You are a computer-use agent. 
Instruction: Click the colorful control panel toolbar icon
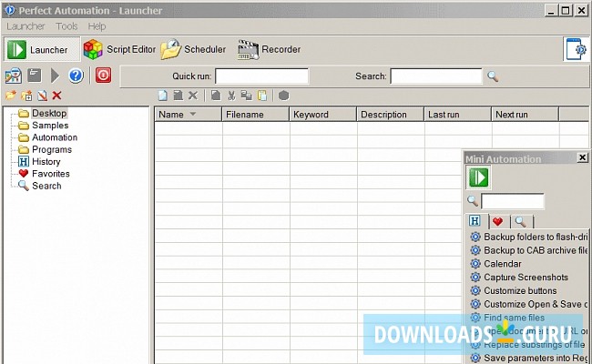[x=14, y=76]
